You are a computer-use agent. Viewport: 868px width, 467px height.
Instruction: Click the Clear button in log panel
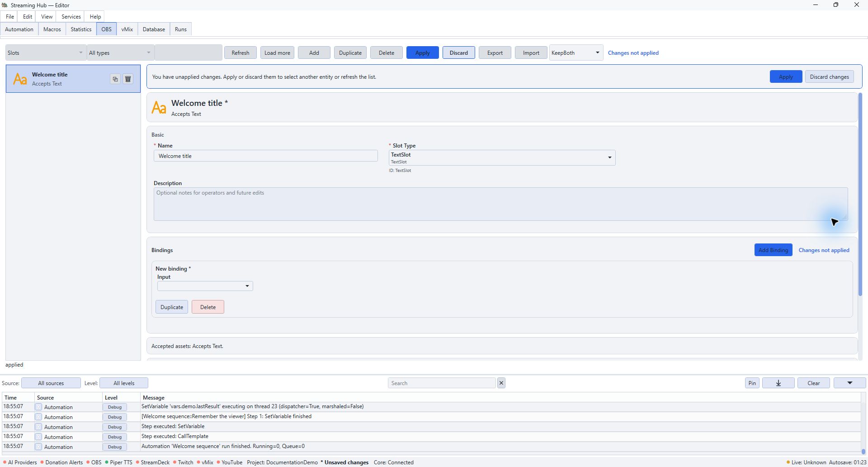pos(814,383)
